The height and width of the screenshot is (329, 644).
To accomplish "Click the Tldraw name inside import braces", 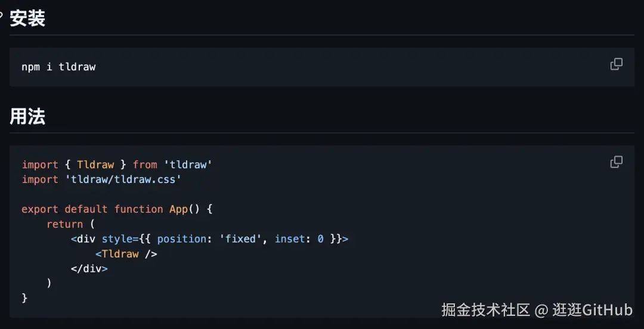I will coord(95,164).
